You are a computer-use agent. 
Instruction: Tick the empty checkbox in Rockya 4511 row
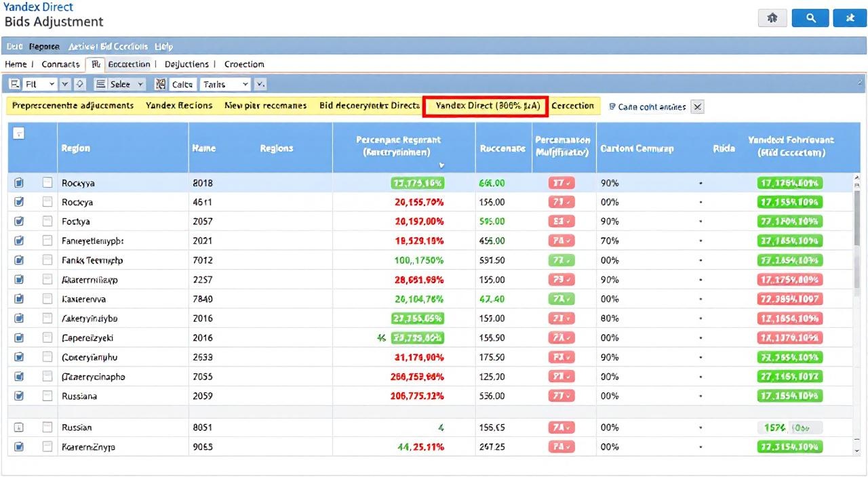click(x=47, y=202)
